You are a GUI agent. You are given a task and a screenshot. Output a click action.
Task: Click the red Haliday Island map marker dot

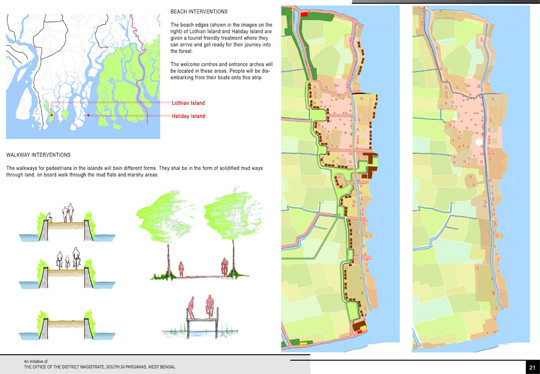click(88, 115)
